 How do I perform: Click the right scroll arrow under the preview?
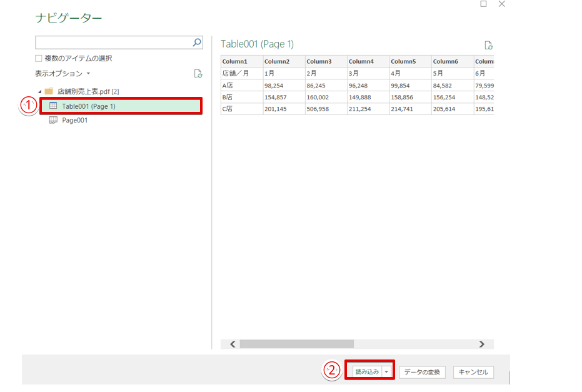point(482,344)
